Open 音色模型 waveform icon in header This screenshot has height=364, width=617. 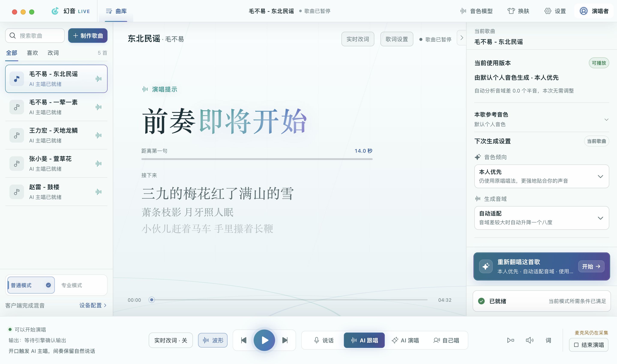click(x=463, y=11)
